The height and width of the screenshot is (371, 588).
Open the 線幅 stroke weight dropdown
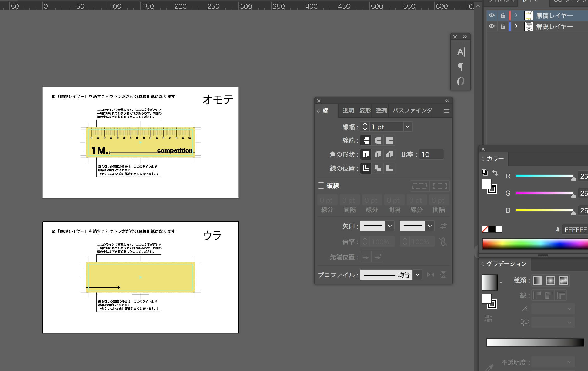pyautogui.click(x=407, y=127)
